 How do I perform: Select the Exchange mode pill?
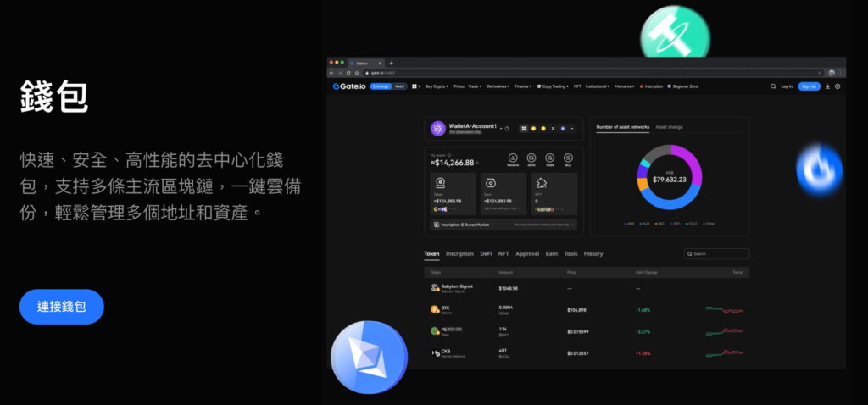[x=380, y=86]
